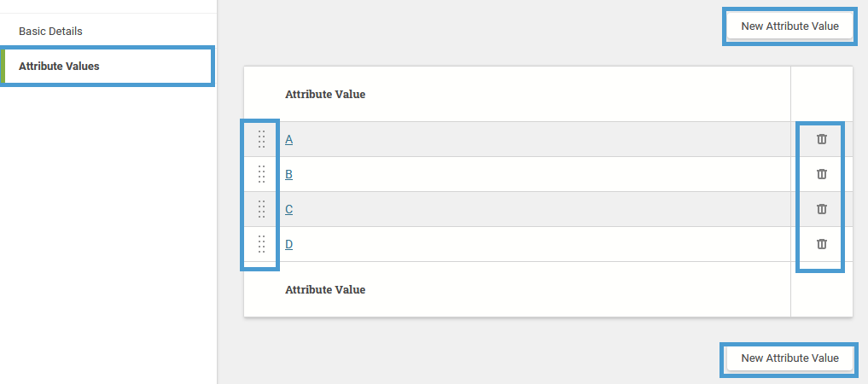Open attribute value D for editing

[289, 245]
